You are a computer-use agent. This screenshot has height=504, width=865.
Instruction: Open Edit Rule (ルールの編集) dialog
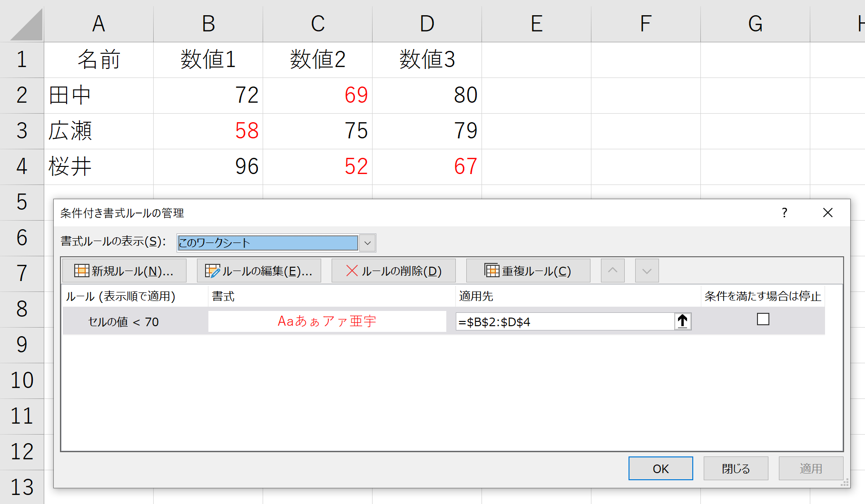pos(259,271)
